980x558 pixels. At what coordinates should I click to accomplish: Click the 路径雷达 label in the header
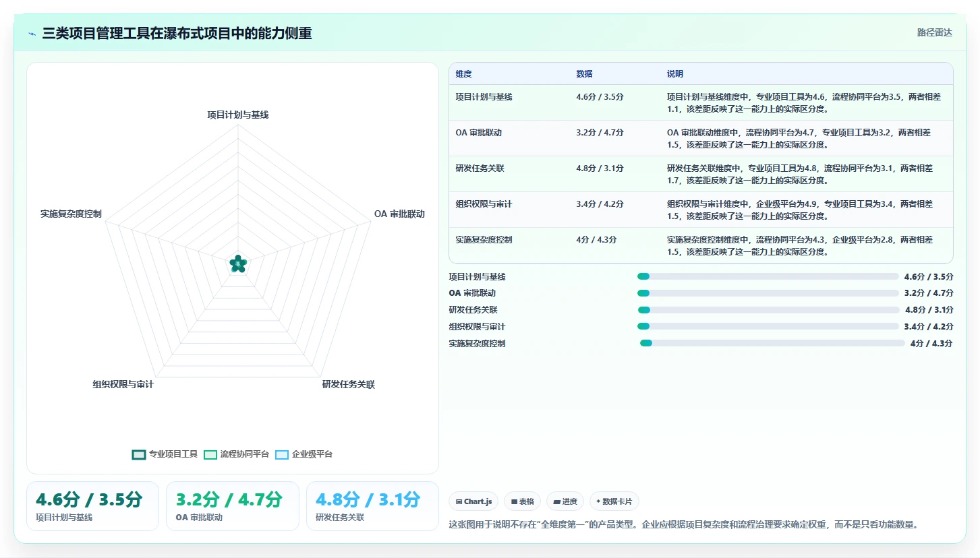coord(934,32)
